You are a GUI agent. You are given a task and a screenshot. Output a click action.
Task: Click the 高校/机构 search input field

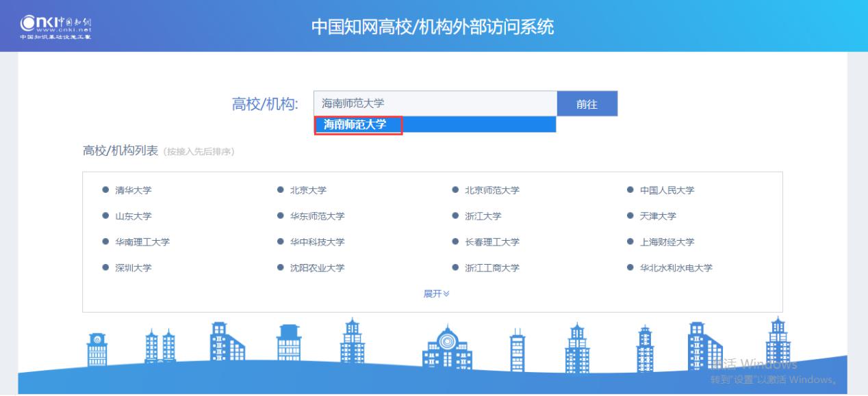point(435,104)
